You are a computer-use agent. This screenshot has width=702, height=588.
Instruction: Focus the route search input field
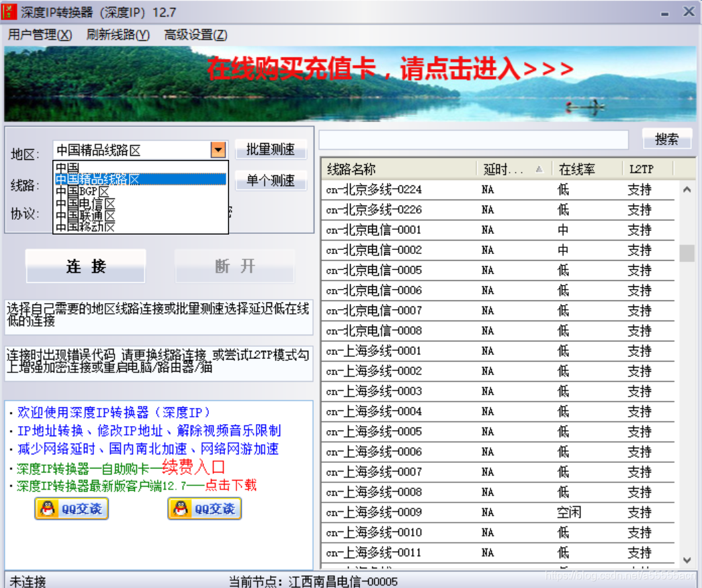(x=474, y=140)
